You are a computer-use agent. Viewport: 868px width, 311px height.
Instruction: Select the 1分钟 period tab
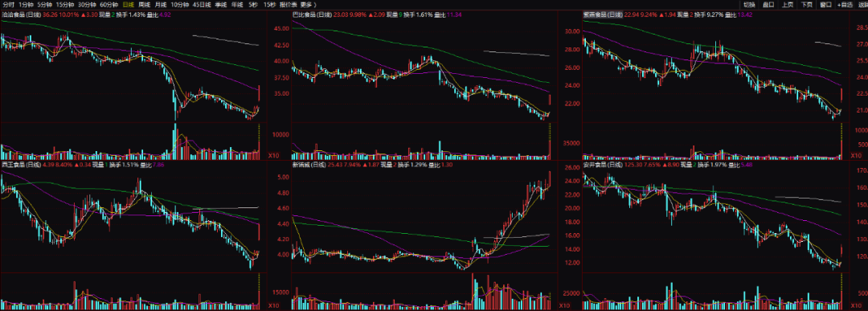[26, 5]
